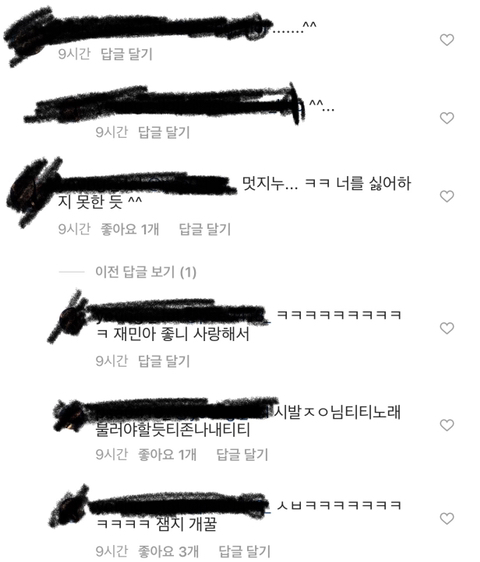The height and width of the screenshot is (562, 480).
Task: Open avatar of 잼지 개꿀 reply author
Action: click(x=72, y=508)
